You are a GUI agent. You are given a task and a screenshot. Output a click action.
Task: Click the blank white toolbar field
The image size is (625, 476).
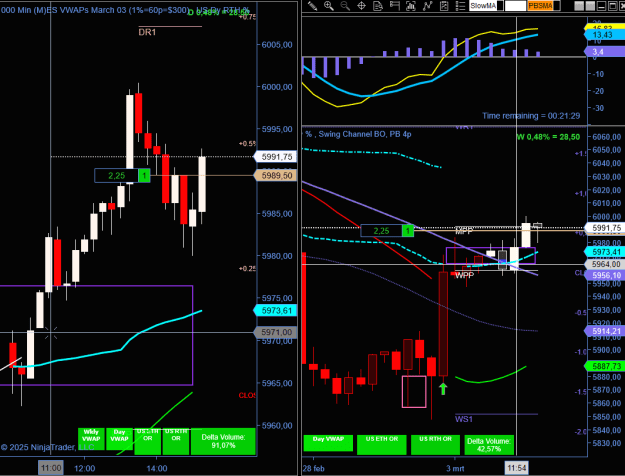(x=515, y=6)
